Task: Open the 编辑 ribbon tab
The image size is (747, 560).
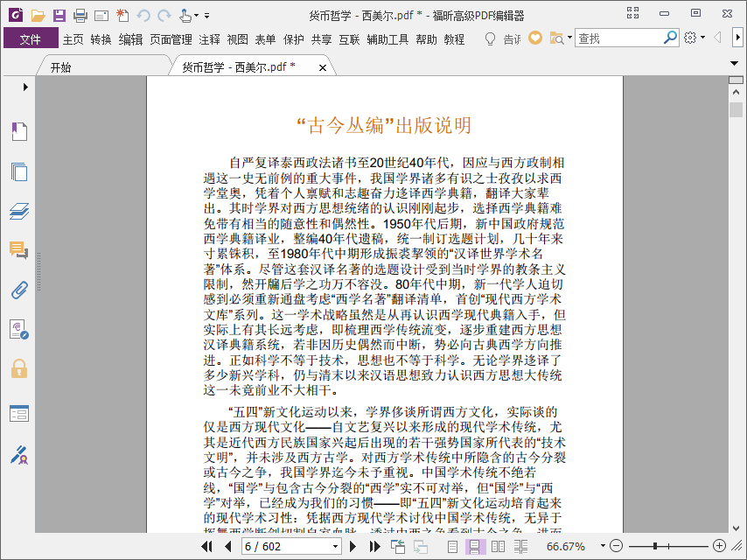Action: pos(131,39)
